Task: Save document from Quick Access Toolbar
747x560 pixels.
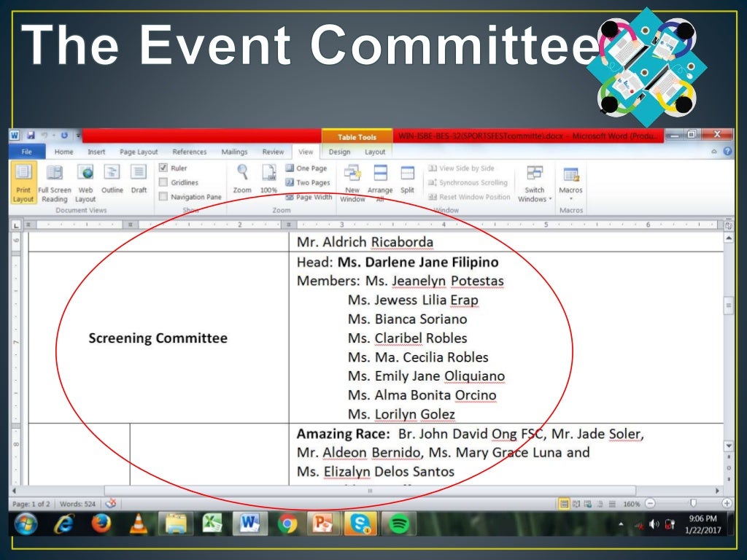Action: click(x=31, y=135)
